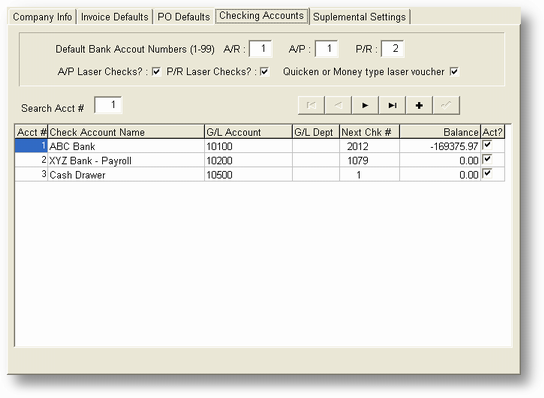
Task: Post edit with checkmark navigator button
Action: pos(446,105)
